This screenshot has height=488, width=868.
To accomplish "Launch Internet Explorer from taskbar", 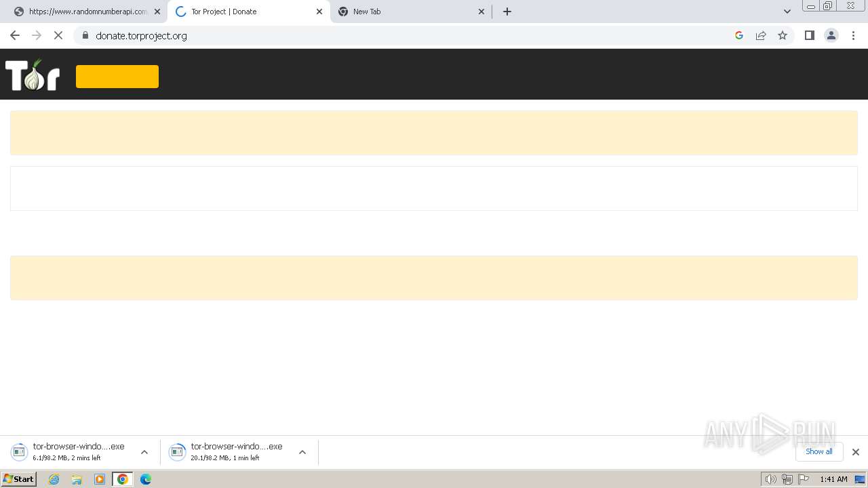I will tap(54, 479).
